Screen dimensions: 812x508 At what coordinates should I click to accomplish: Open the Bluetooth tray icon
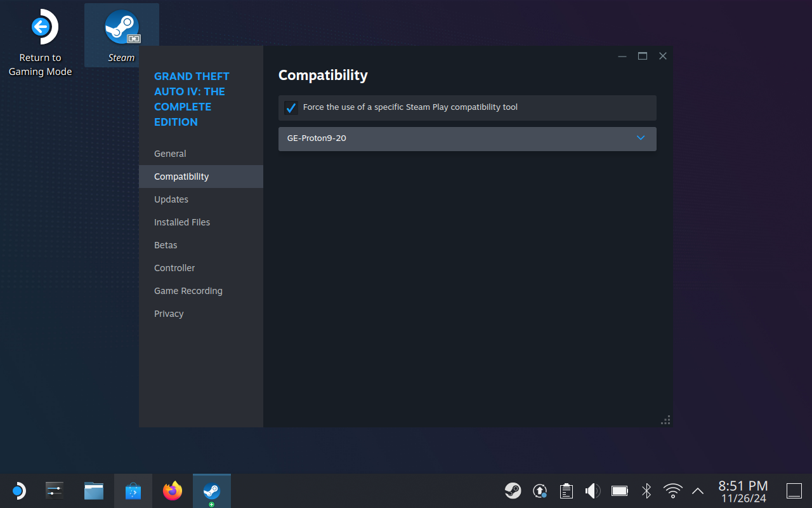(x=646, y=491)
